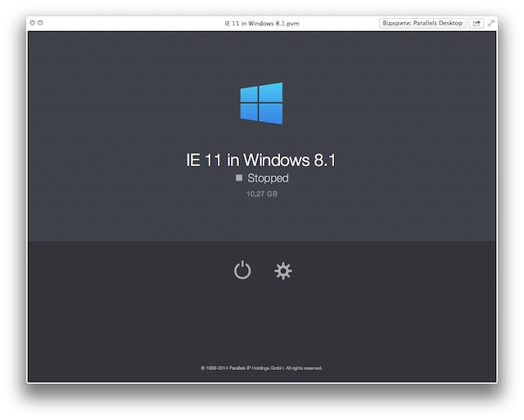Click the second round button in title bar
Image resolution: width=524 pixels, height=420 pixels.
click(40, 23)
